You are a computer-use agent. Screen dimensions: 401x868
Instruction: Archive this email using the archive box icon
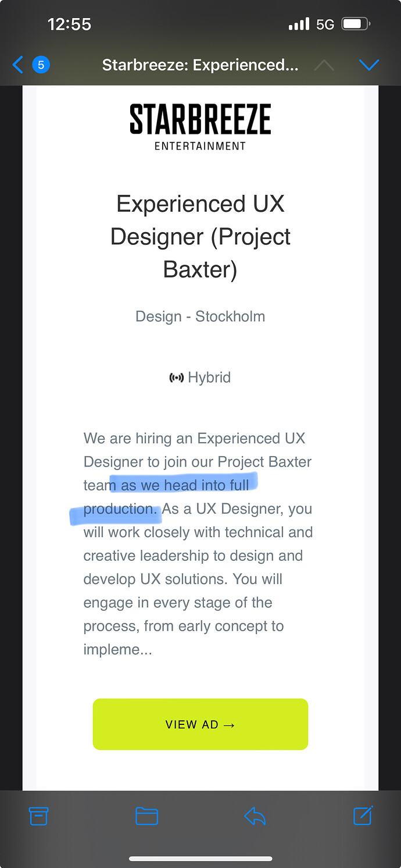click(x=38, y=816)
